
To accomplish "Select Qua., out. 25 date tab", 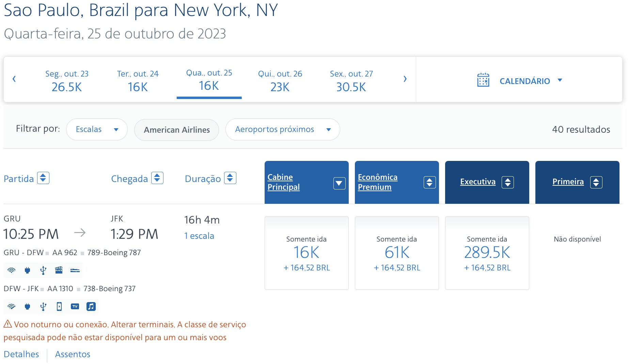I will (209, 80).
